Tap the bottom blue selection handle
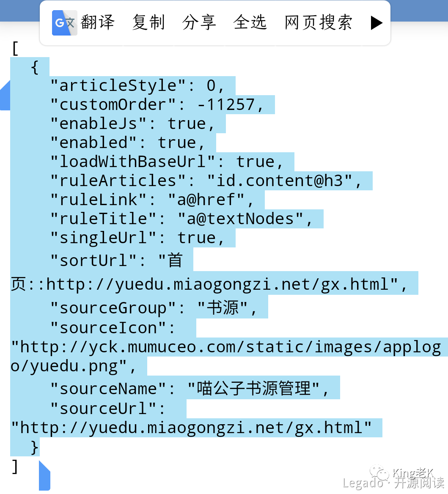Screen dimensions: 448x494 (44, 476)
